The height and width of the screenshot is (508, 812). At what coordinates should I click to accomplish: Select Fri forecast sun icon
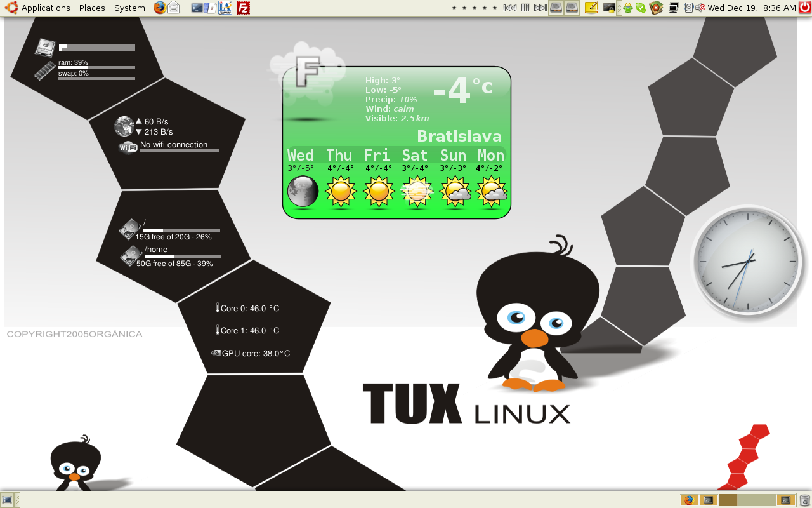(x=379, y=191)
